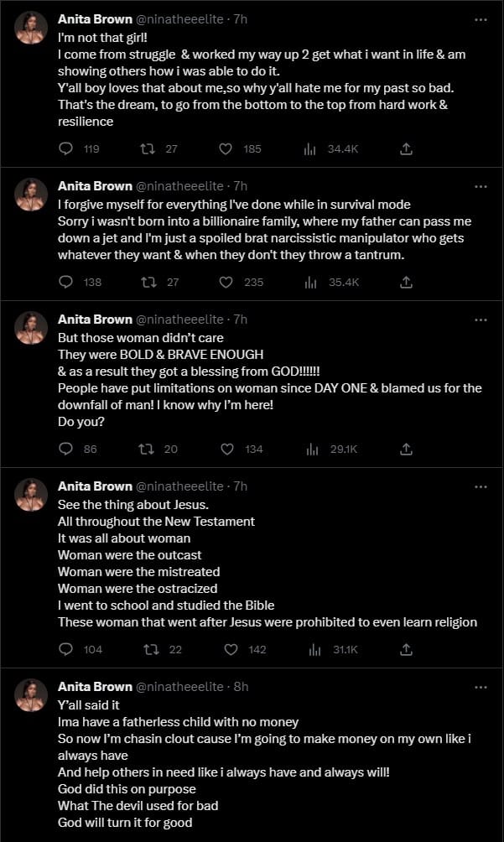Click Anita Brown's avatar on third tweet
The height and width of the screenshot is (842, 504).
(32, 328)
